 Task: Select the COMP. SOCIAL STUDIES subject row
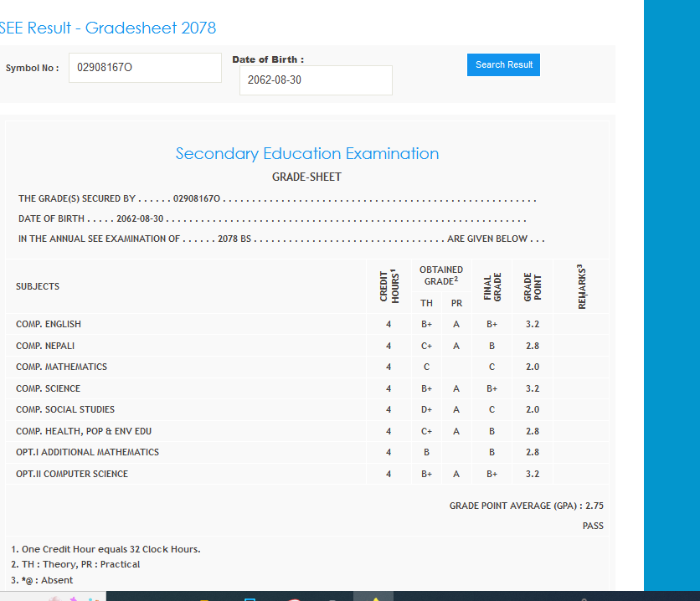coord(65,409)
